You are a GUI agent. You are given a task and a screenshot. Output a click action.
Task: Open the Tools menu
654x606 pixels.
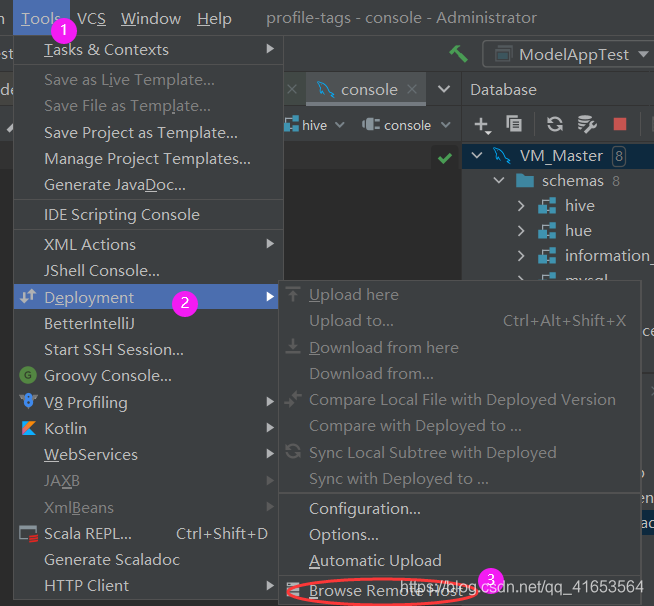point(41,18)
